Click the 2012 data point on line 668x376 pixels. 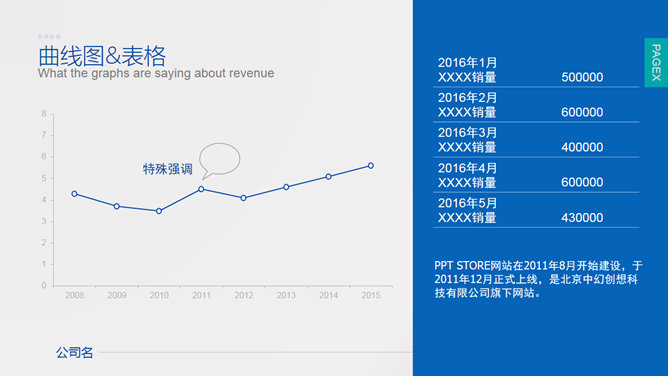coord(243,198)
